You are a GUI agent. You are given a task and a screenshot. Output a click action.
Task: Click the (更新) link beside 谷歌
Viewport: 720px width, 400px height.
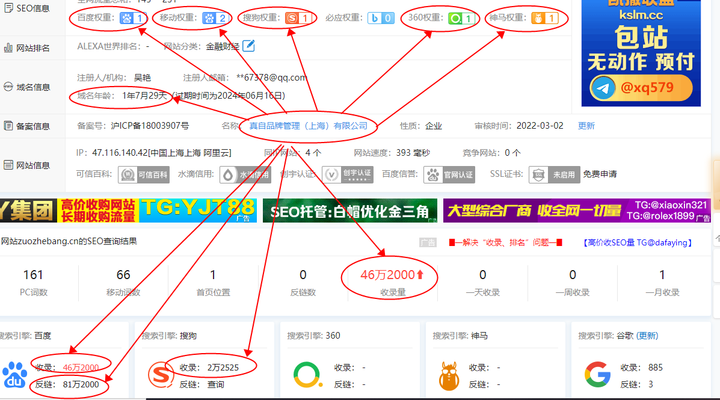pyautogui.click(x=648, y=335)
